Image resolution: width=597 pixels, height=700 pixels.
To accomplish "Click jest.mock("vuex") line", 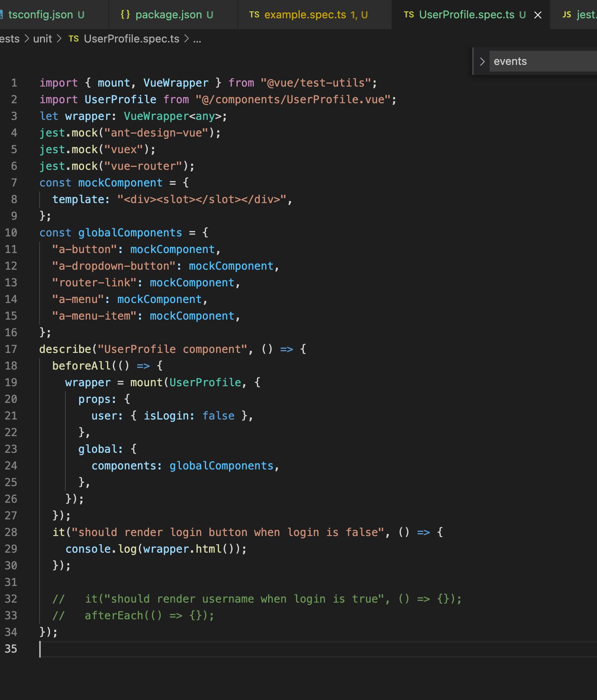I will [97, 149].
